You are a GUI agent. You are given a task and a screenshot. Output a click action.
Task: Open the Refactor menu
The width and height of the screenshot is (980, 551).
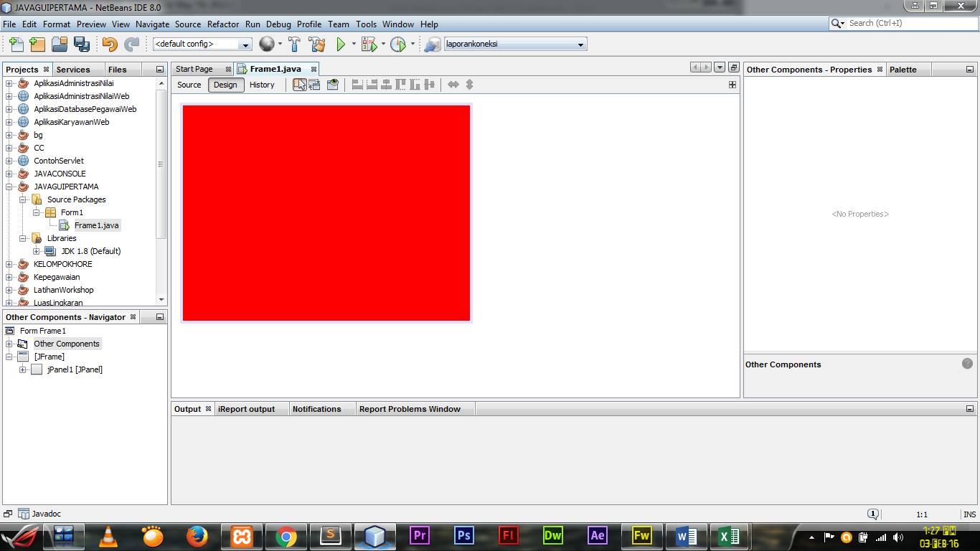223,24
